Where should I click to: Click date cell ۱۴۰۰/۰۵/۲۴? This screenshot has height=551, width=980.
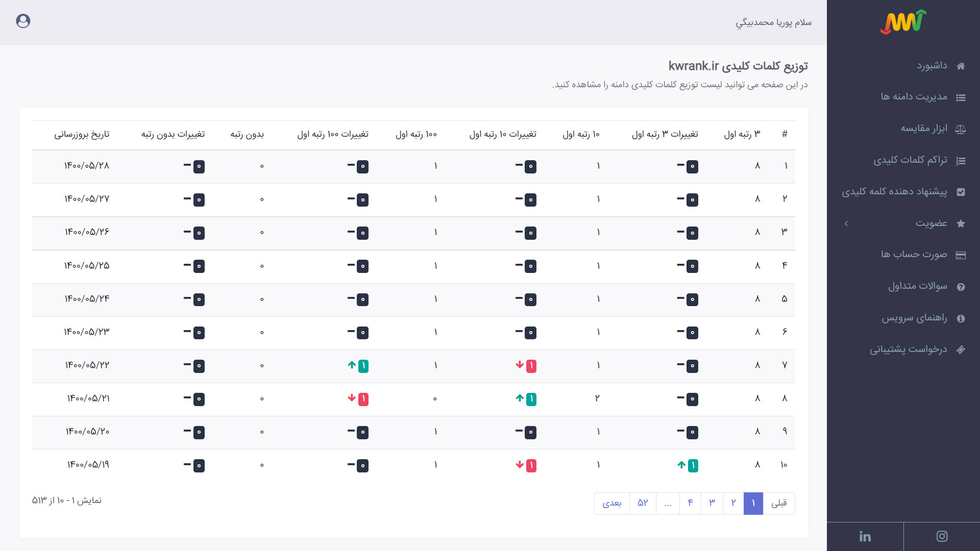pos(87,299)
